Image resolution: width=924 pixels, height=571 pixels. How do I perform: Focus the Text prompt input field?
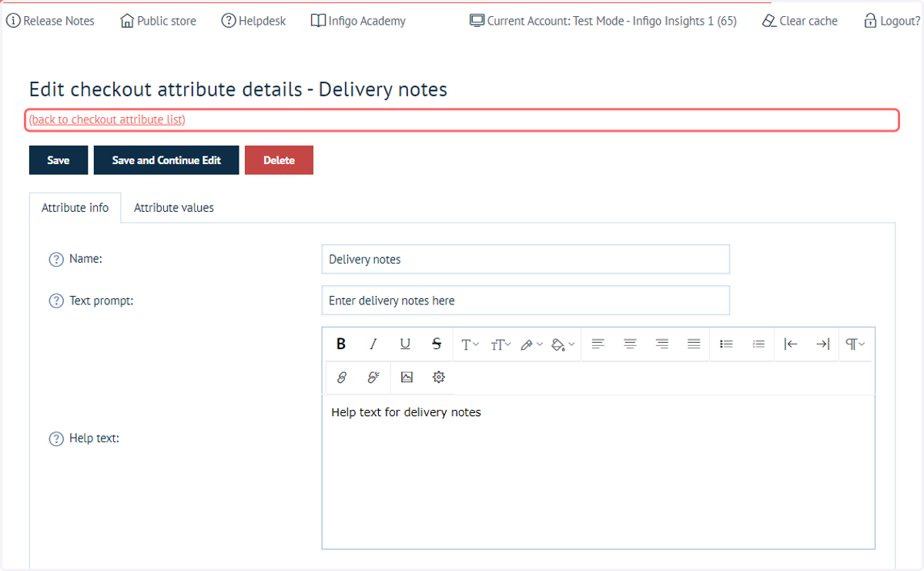[525, 301]
